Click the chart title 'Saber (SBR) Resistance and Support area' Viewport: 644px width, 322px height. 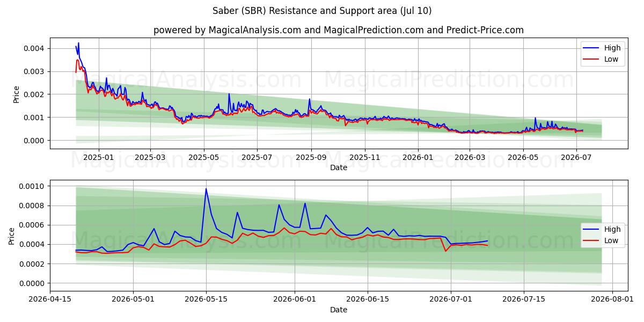[x=321, y=11]
